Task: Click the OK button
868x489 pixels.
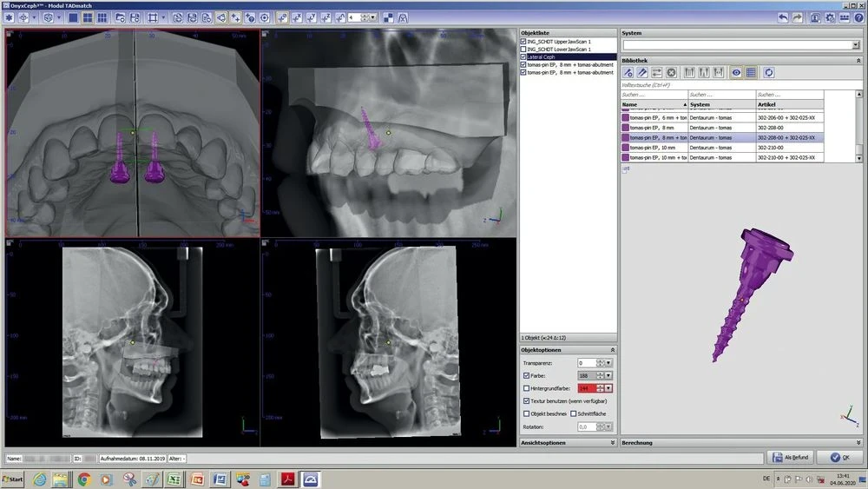Action: pyautogui.click(x=840, y=458)
